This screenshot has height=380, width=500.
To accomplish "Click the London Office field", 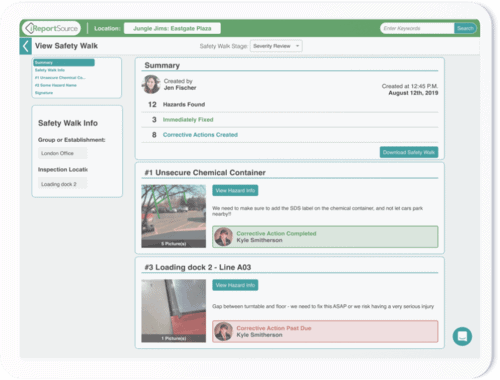I will 63,153.
